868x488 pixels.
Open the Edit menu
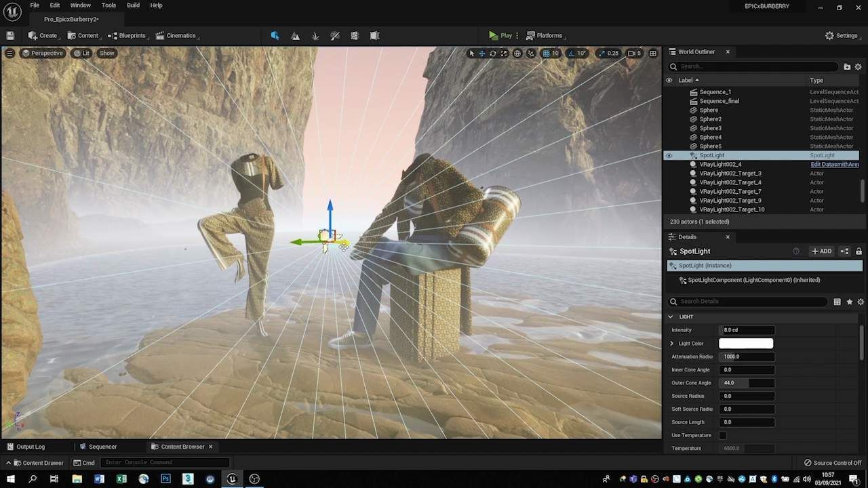point(55,5)
